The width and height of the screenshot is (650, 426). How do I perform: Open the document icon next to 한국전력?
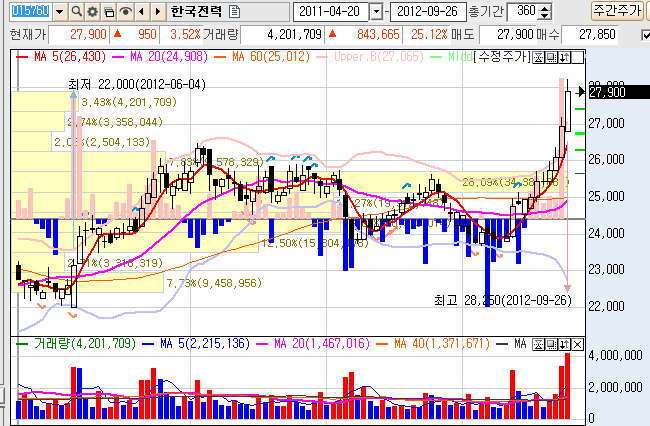[x=234, y=12]
